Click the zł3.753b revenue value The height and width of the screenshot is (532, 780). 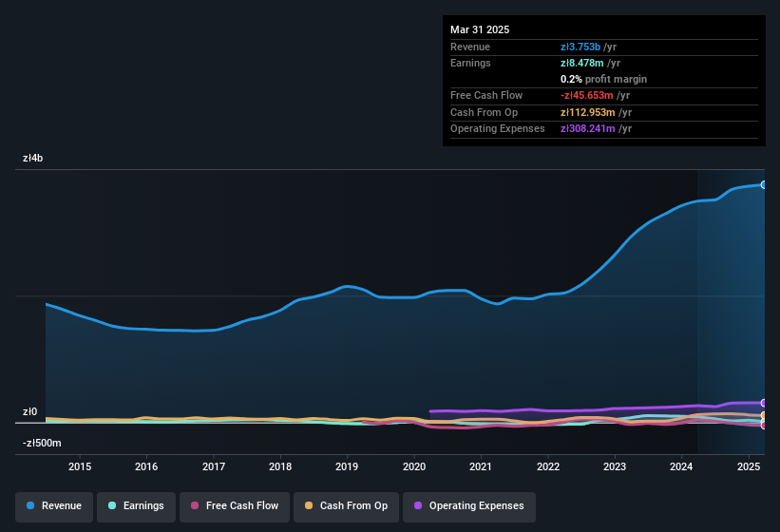coord(580,47)
